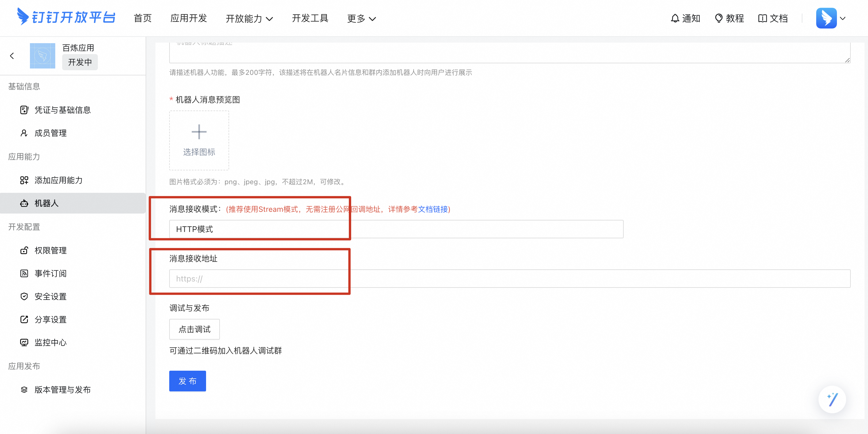Open 成员管理 in the sidebar
Image resolution: width=868 pixels, height=434 pixels.
pyautogui.click(x=51, y=133)
